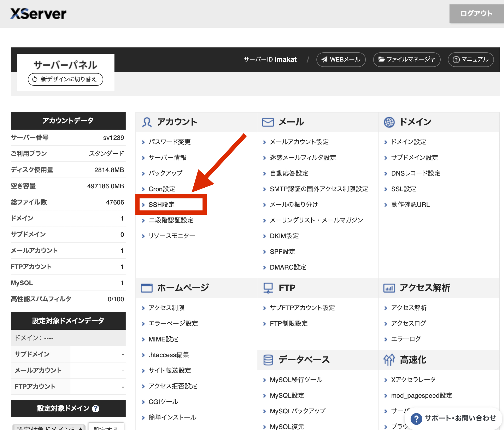Screen dimensions: 504x430
Task: Click the 高速化 speed-up arrows icon
Action: point(389,360)
